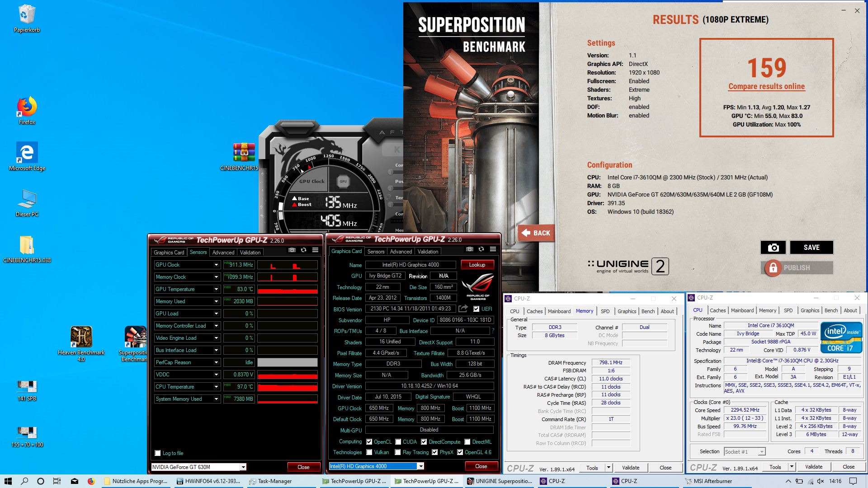
Task: Select the CINEBENCHR15 WinRAR archive icon
Action: (244, 157)
